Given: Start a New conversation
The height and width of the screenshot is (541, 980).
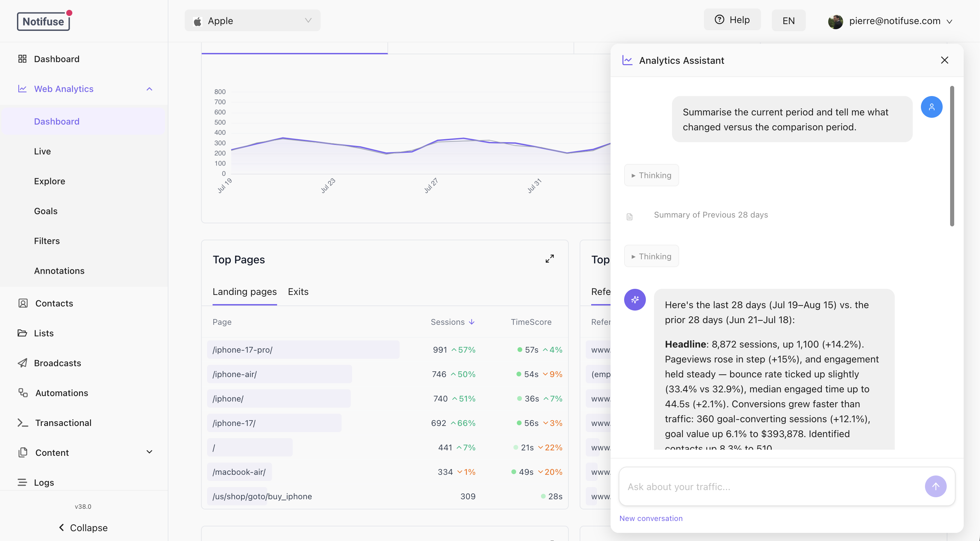Looking at the screenshot, I should coord(651,518).
